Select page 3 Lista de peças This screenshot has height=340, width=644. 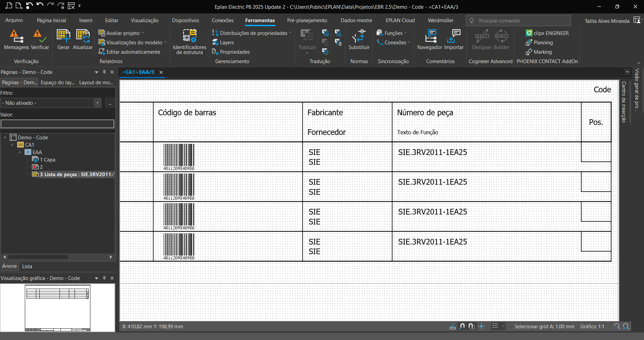(x=73, y=174)
